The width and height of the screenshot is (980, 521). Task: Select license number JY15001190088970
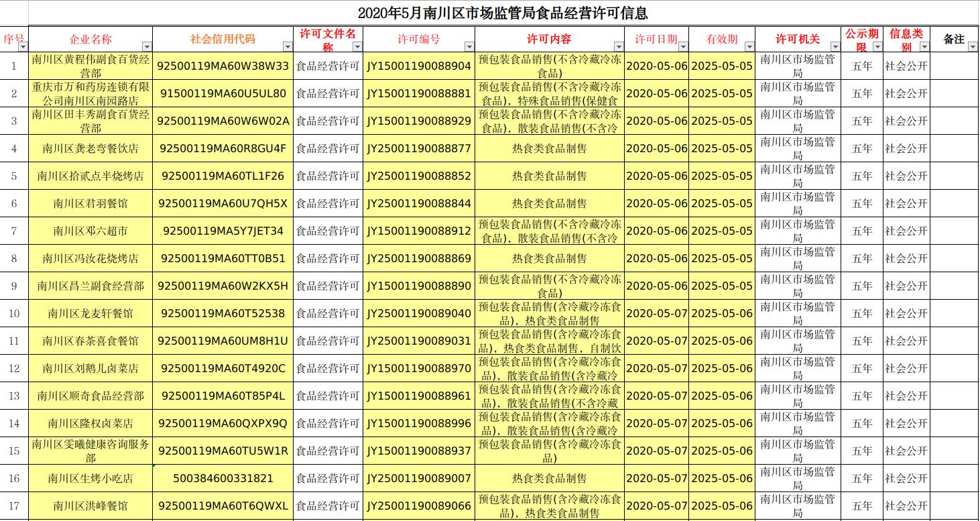point(419,368)
